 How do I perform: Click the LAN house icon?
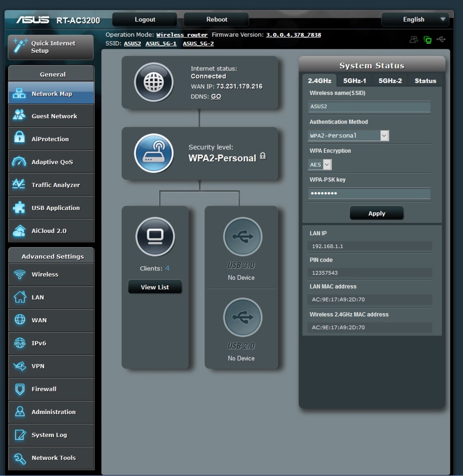tap(20, 297)
